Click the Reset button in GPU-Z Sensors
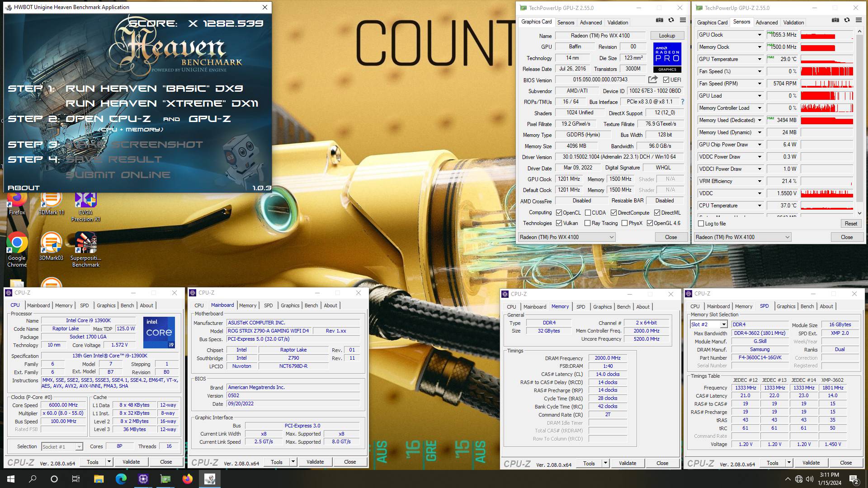 coord(851,224)
